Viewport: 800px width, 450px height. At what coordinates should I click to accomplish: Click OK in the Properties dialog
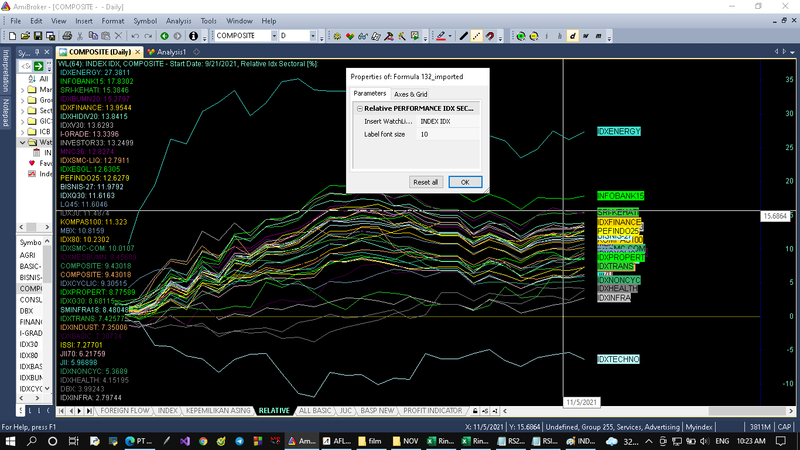pos(465,182)
